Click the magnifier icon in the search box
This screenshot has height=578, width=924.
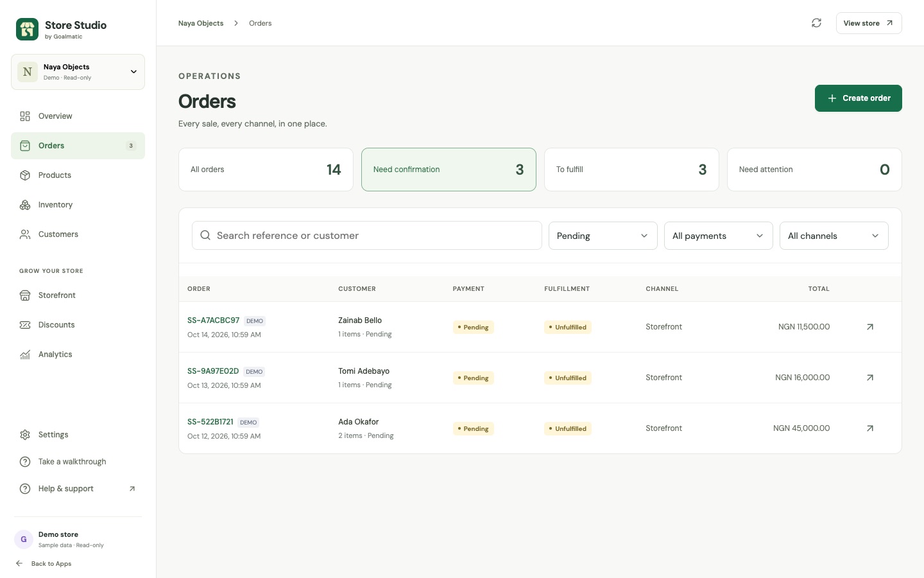(205, 236)
